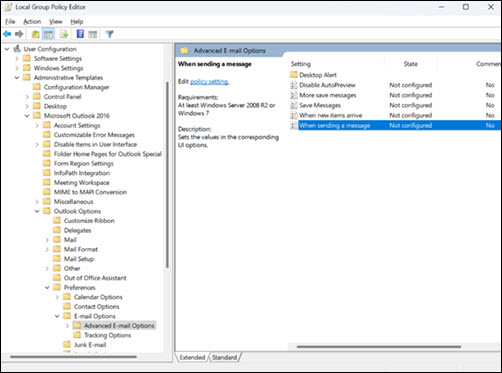Image resolution: width=502 pixels, height=373 pixels.
Task: Expand the Mail Format node
Action: 47,249
